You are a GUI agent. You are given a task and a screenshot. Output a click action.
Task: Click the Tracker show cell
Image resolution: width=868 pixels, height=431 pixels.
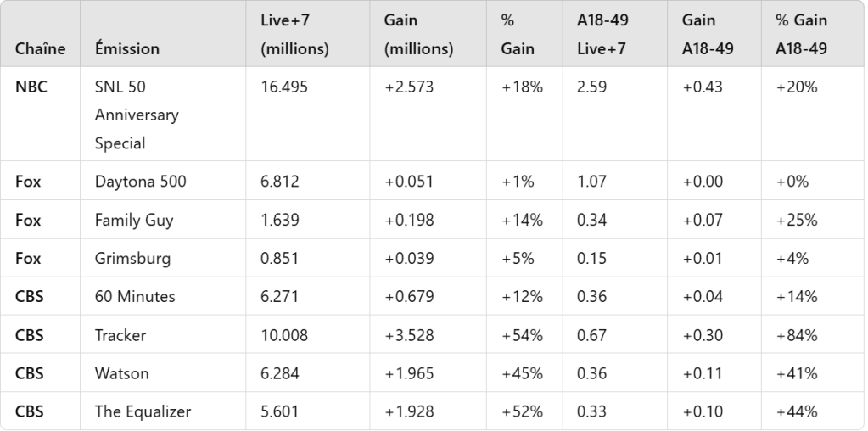120,335
